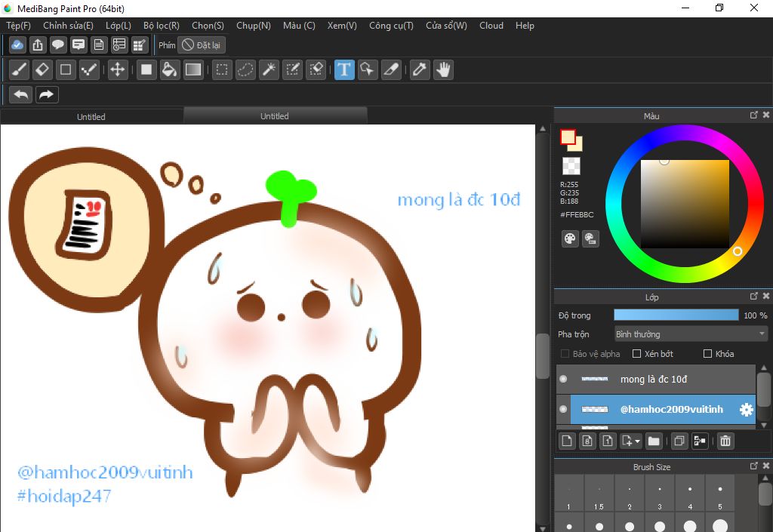Hide the 'mong là đc 10đ' layer
This screenshot has width=773, height=532.
pos(563,379)
